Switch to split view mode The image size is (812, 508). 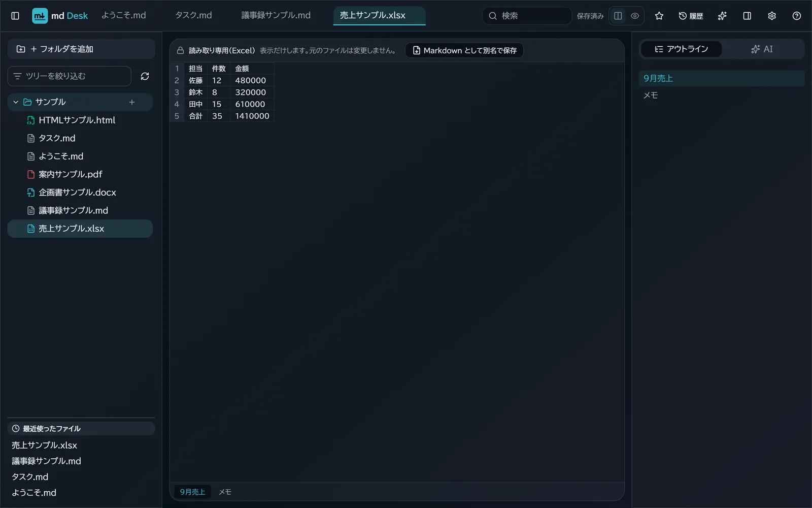(618, 16)
